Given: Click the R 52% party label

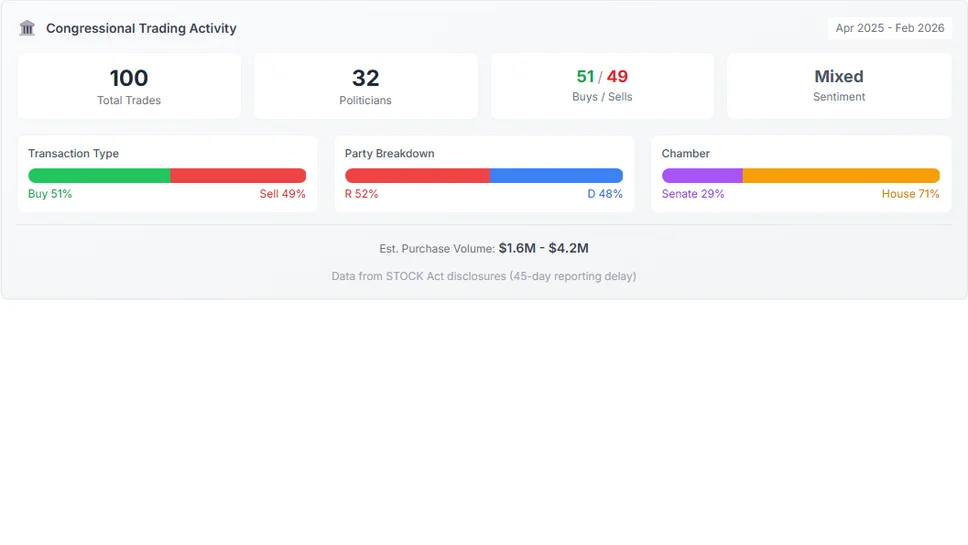Looking at the screenshot, I should [x=361, y=194].
